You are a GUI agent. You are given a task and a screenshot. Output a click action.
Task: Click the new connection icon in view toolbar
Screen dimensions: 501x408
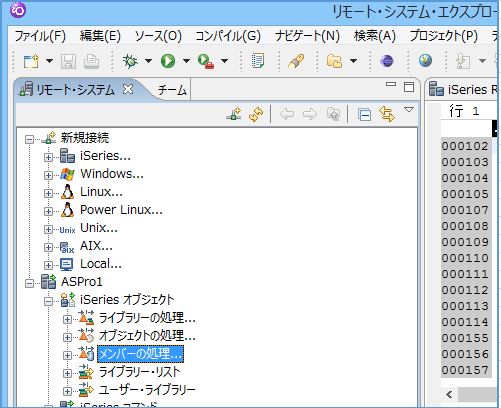pyautogui.click(x=234, y=114)
